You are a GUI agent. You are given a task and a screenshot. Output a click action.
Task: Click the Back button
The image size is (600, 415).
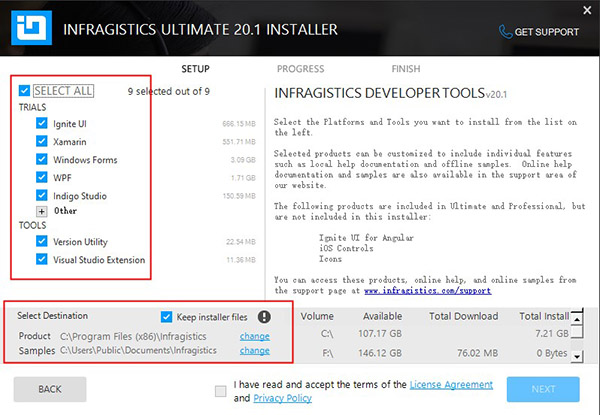50,389
